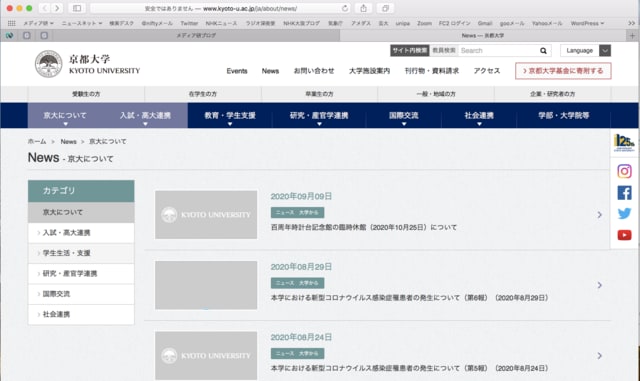Click the magnifier search icon

[543, 51]
